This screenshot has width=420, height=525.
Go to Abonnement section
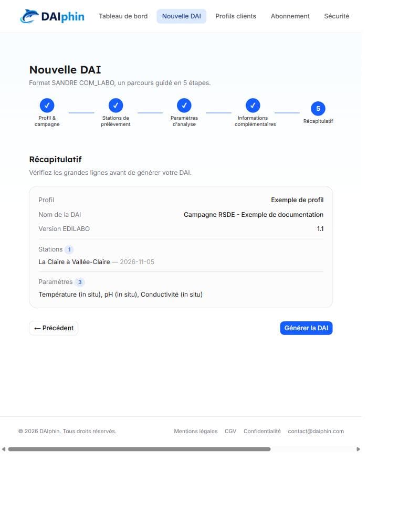[x=290, y=16]
